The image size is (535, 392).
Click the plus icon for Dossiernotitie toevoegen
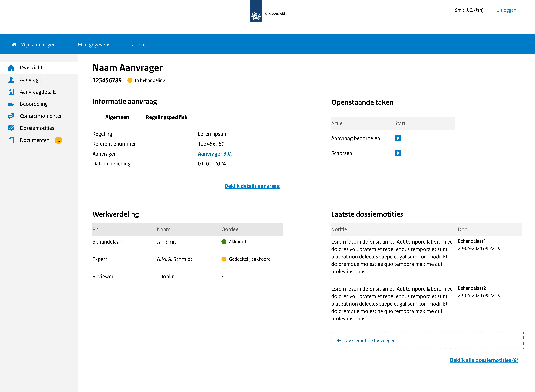tap(339, 340)
